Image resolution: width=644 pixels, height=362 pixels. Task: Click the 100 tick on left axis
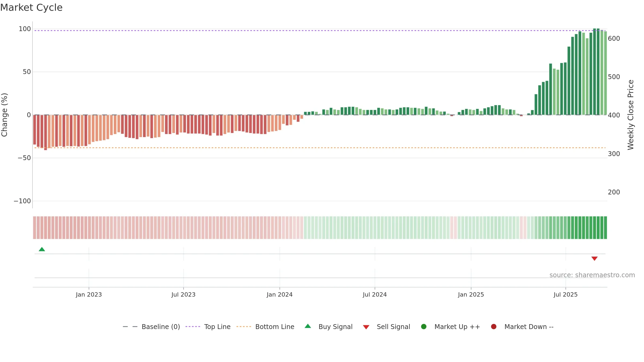(25, 29)
